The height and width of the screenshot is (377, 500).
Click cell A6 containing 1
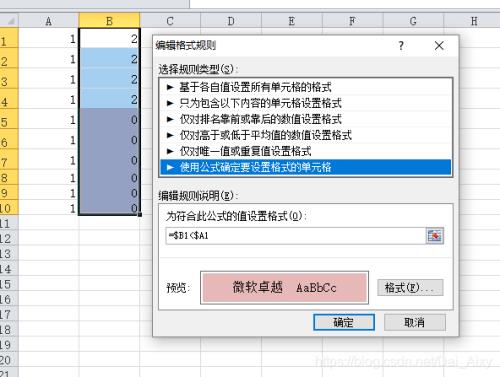click(x=49, y=140)
